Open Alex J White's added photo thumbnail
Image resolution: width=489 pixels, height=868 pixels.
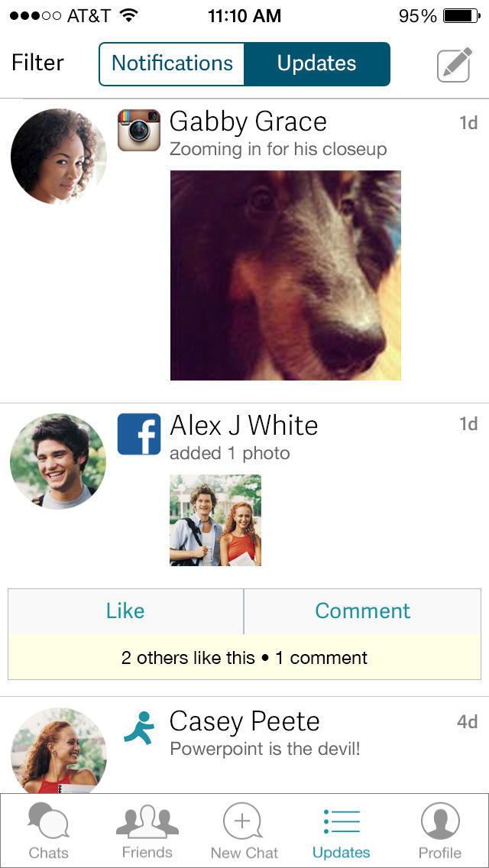point(215,520)
